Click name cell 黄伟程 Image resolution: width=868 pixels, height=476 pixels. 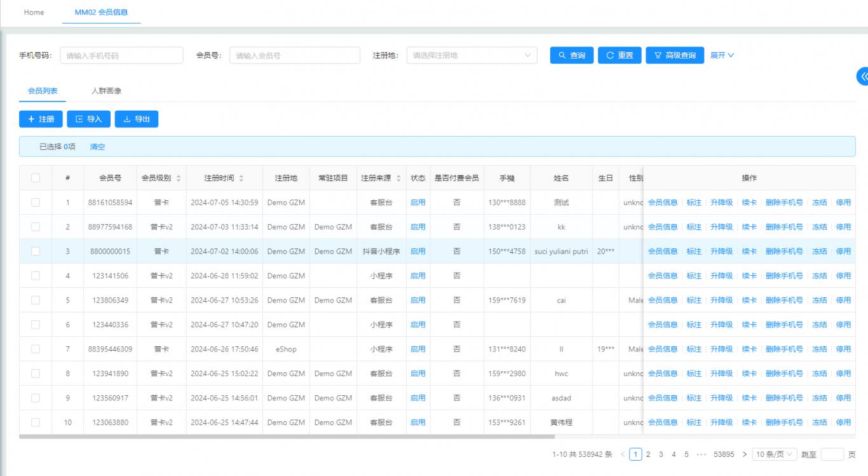tap(561, 422)
